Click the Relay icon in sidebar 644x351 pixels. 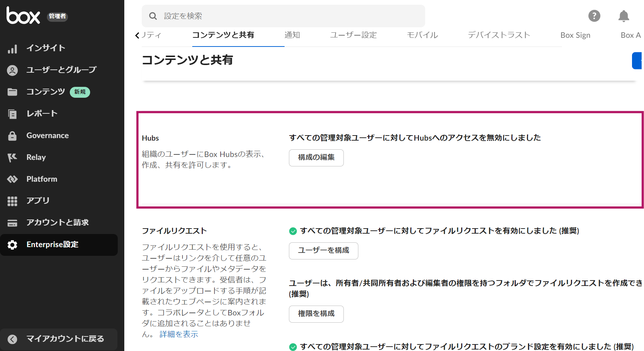tap(12, 157)
